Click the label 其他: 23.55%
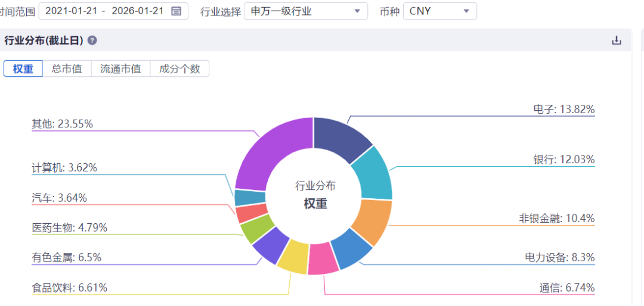Viewport: 644px width, 306px height. [x=63, y=124]
